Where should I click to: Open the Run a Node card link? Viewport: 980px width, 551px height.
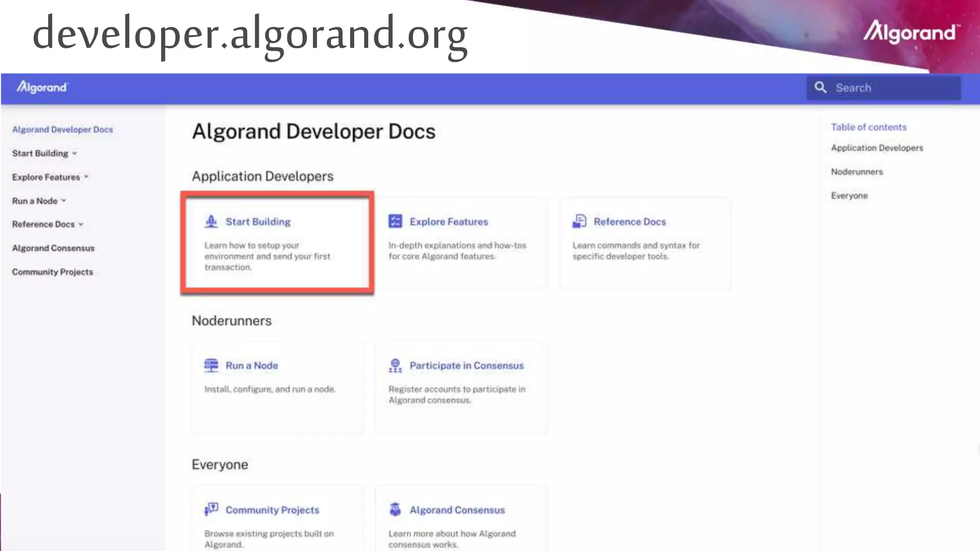tap(252, 365)
